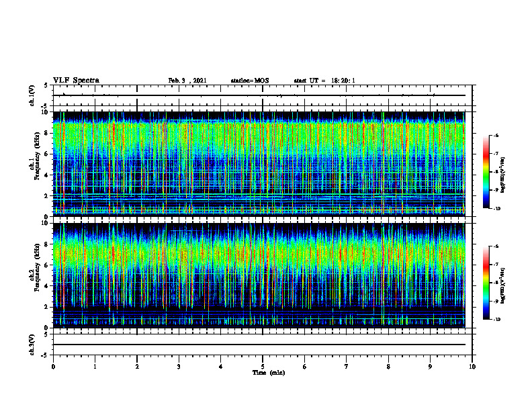Screen dimensions: 532x411
Task: Click time axis tick label "2"
Action: (137, 367)
